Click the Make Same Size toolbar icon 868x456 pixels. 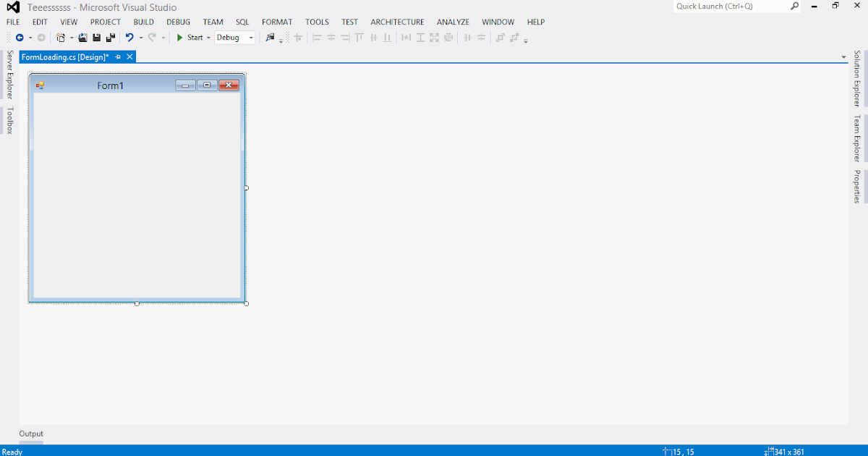tap(434, 37)
